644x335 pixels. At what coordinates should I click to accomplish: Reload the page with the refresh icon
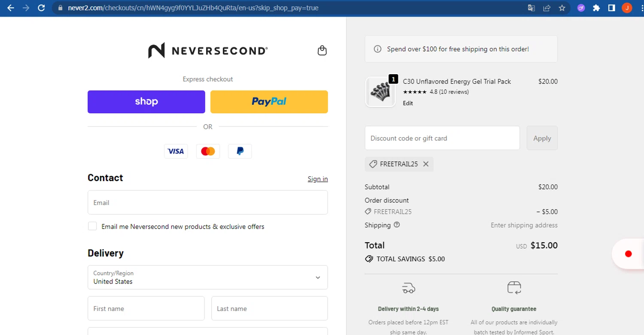point(41,8)
